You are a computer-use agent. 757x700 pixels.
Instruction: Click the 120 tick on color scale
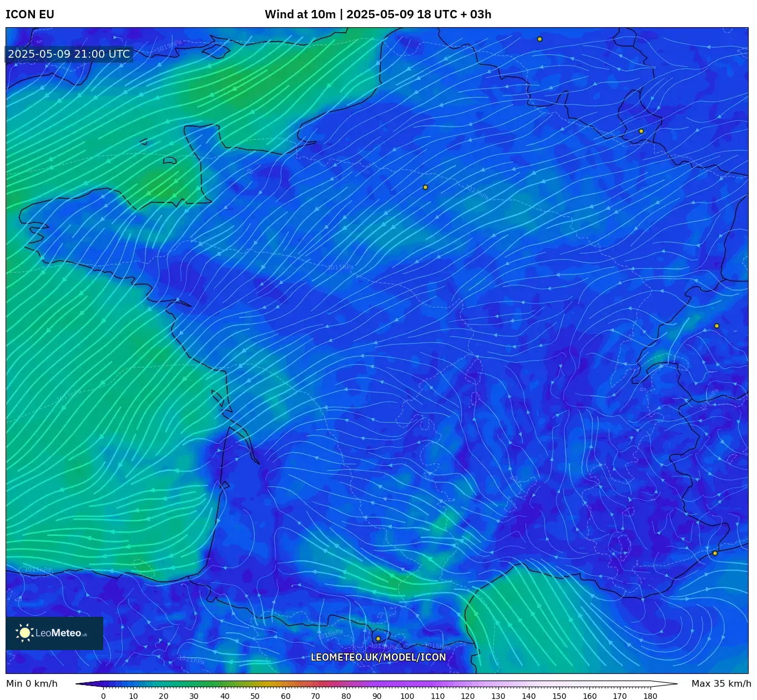click(x=468, y=696)
